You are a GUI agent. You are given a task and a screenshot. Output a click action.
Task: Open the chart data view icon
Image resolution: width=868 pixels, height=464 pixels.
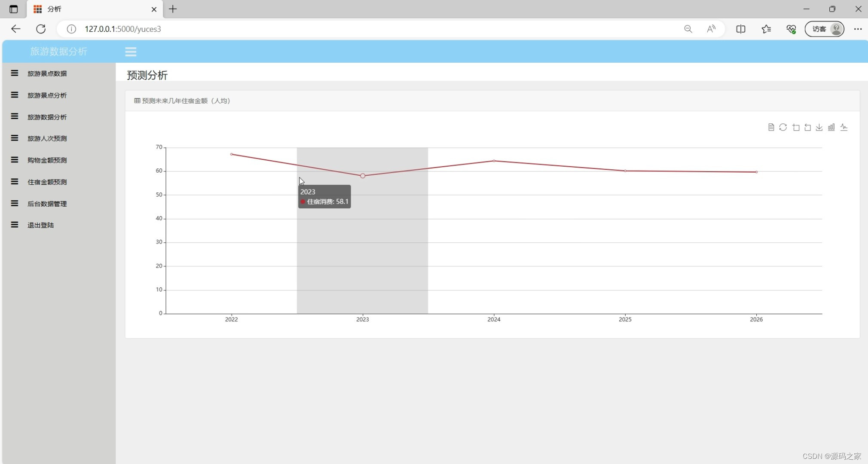pos(771,127)
